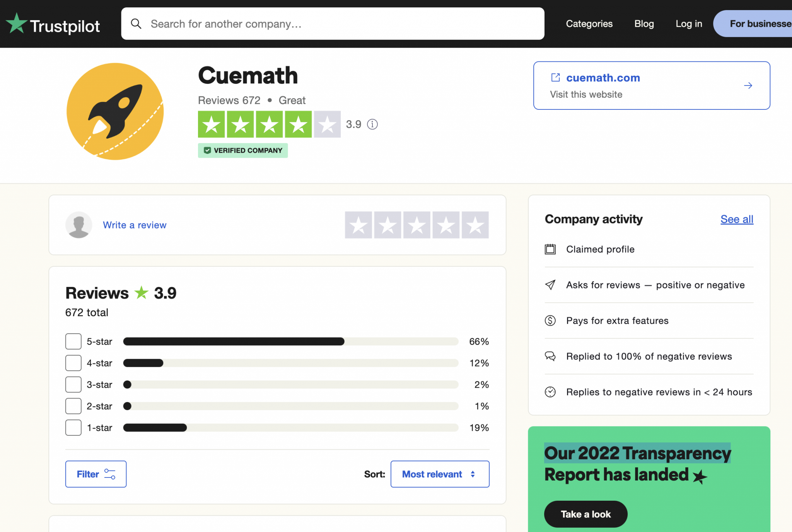Open the Blog page
Screen dimensions: 792x532
pyautogui.click(x=643, y=24)
